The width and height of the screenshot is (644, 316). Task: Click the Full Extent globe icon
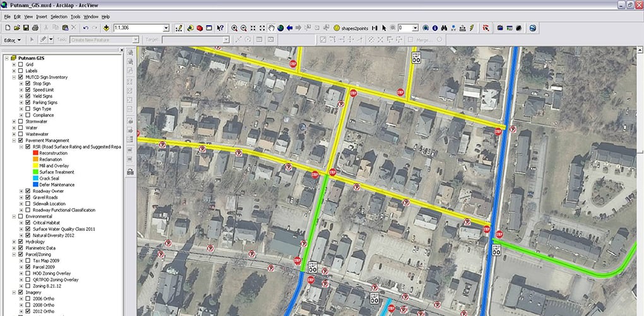coord(280,28)
